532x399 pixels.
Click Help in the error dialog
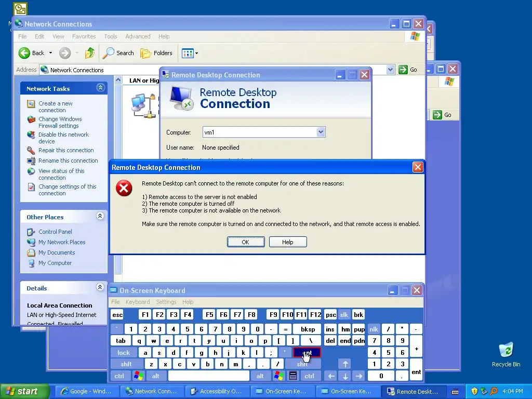point(288,242)
